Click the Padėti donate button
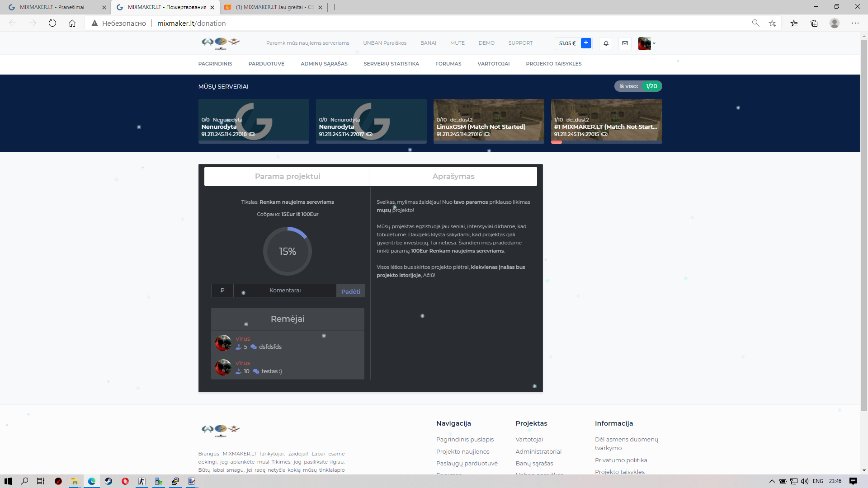This screenshot has height=488, width=868. [x=350, y=291]
